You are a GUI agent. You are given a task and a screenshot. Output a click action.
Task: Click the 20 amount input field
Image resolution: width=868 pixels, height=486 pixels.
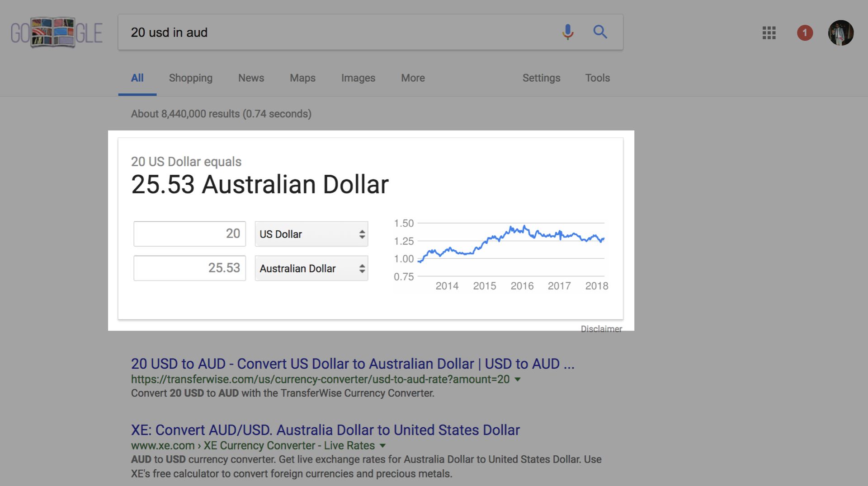pos(189,234)
